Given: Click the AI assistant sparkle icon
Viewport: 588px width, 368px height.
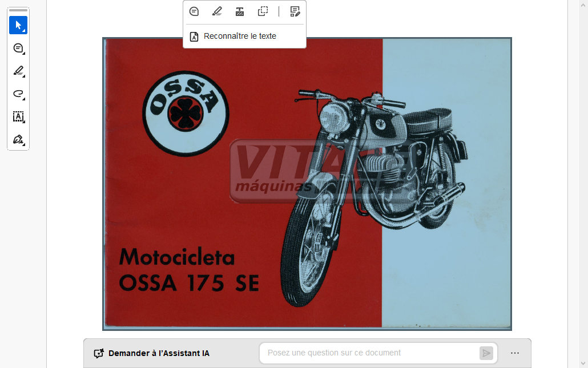Looking at the screenshot, I should [x=99, y=353].
